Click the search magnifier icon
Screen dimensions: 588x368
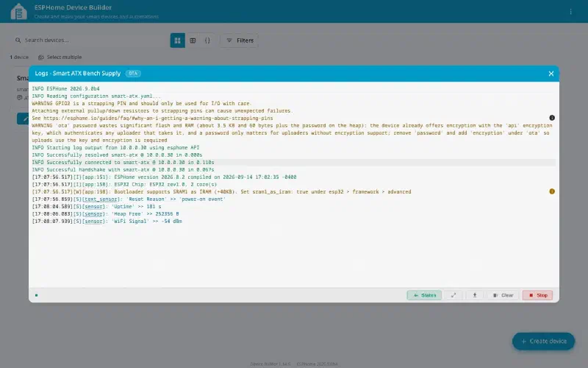point(18,40)
